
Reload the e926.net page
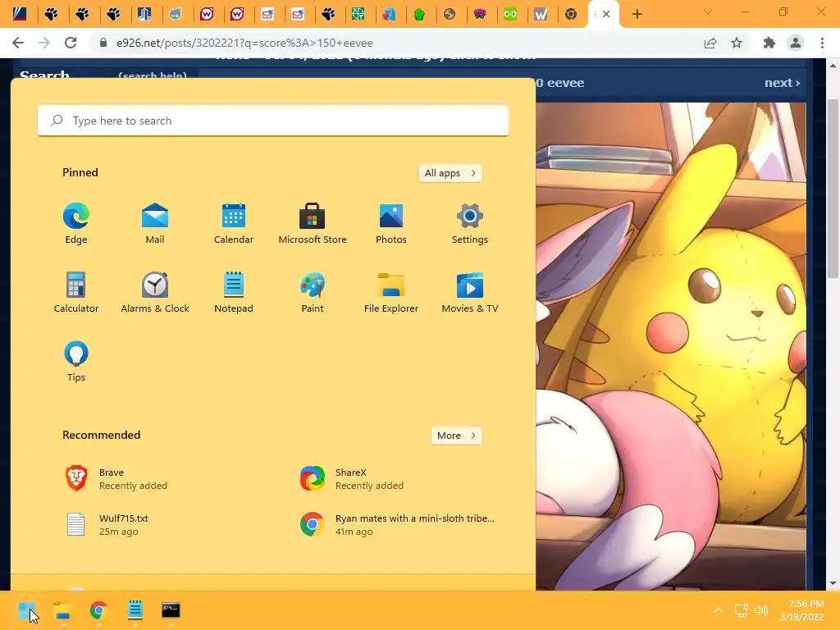71,43
